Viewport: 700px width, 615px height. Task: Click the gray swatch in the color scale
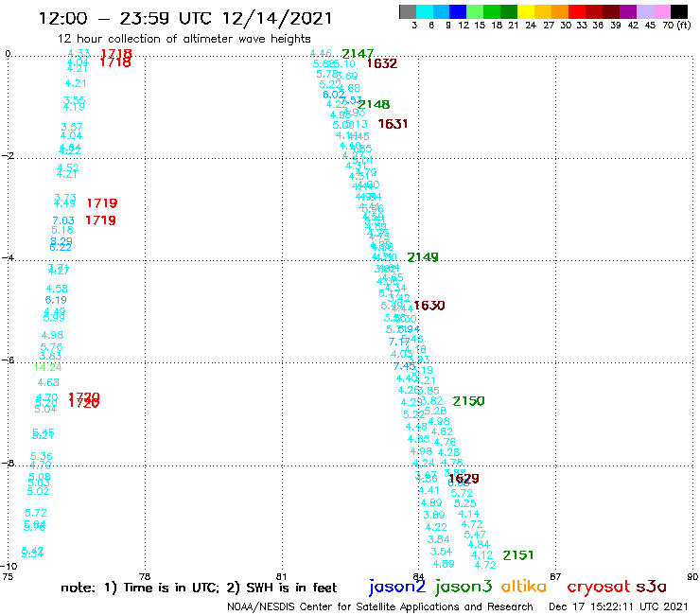408,12
